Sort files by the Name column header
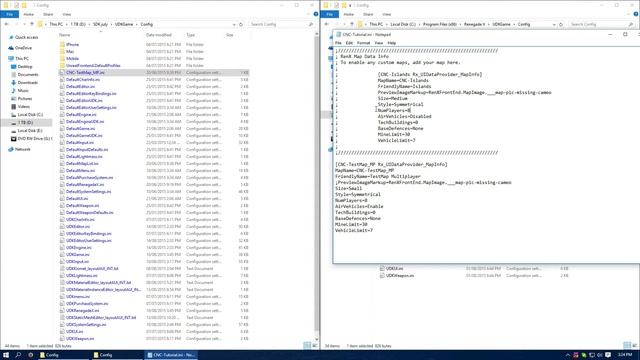Screen dimensions: 640x360 (x=64, y=35)
